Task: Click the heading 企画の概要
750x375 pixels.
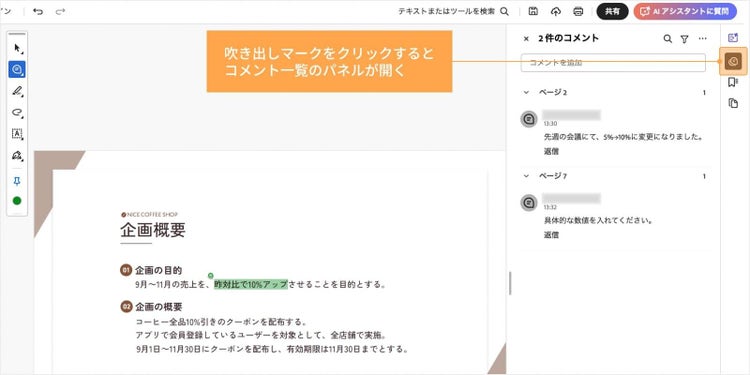Action: click(158, 307)
